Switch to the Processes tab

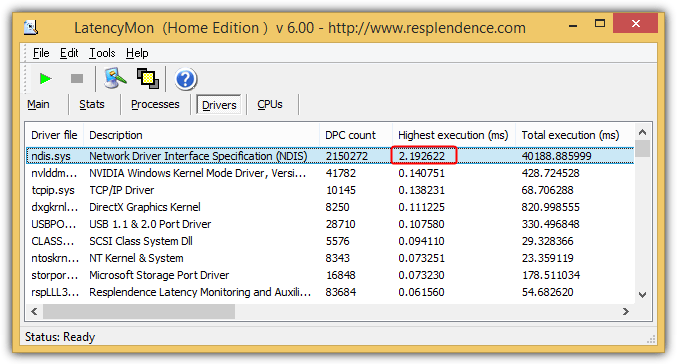click(x=155, y=104)
